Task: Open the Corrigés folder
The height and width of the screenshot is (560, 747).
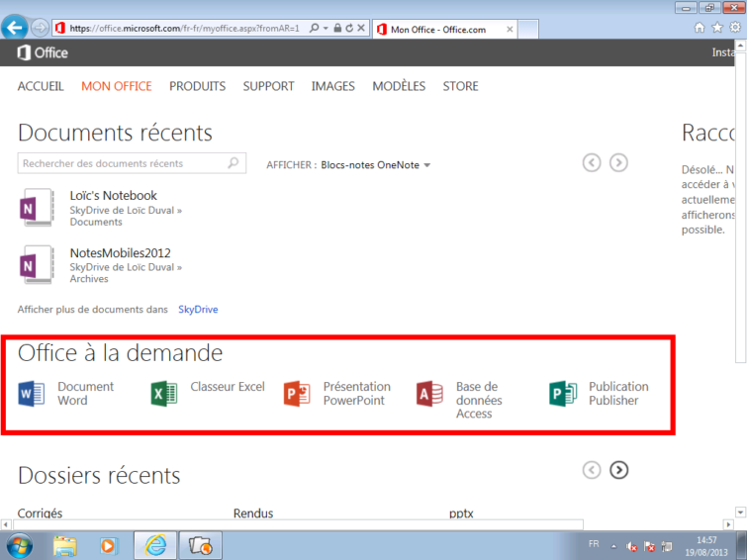Action: [40, 513]
